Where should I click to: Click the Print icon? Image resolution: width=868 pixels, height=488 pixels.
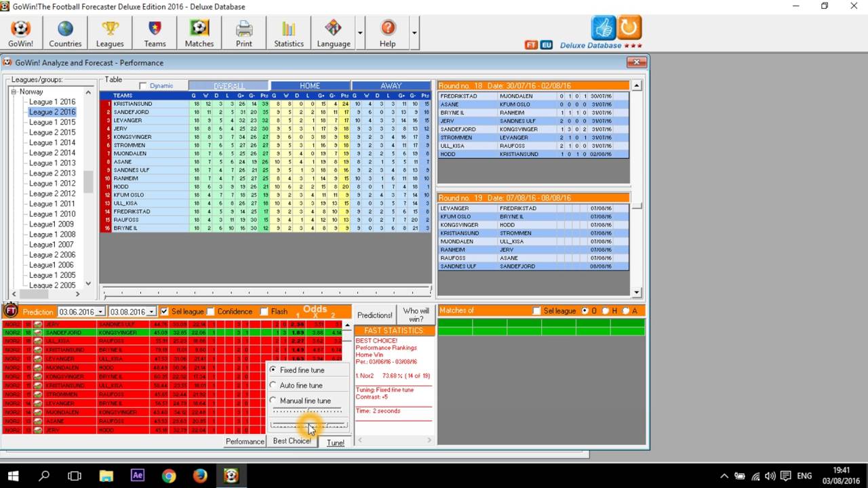click(x=244, y=34)
